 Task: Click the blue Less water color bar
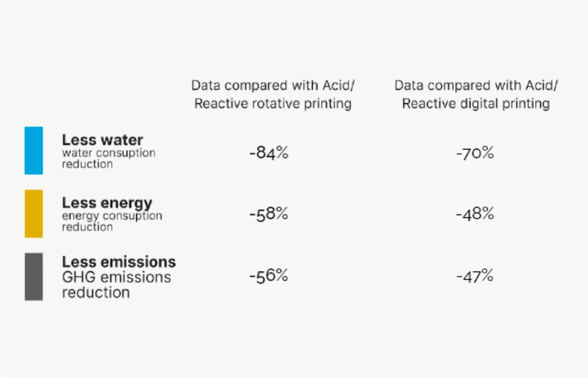coord(34,151)
